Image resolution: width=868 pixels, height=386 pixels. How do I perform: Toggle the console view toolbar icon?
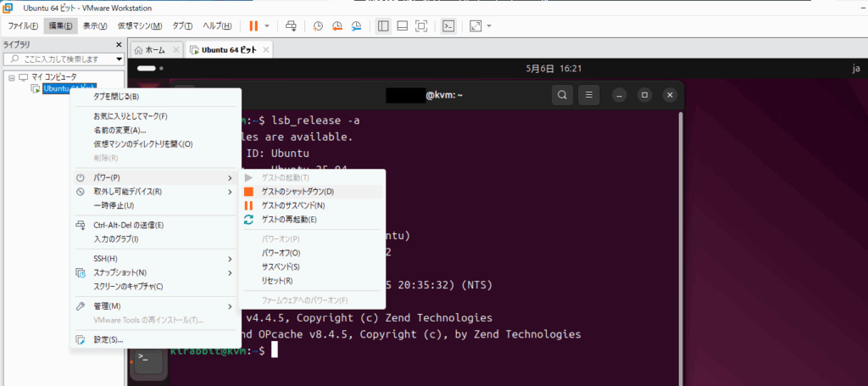coord(449,26)
